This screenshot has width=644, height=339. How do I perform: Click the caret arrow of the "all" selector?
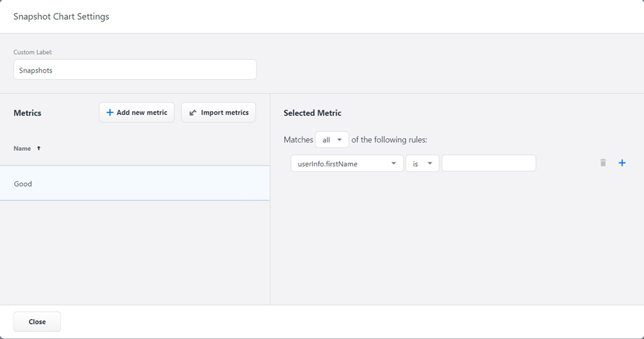[x=339, y=140]
